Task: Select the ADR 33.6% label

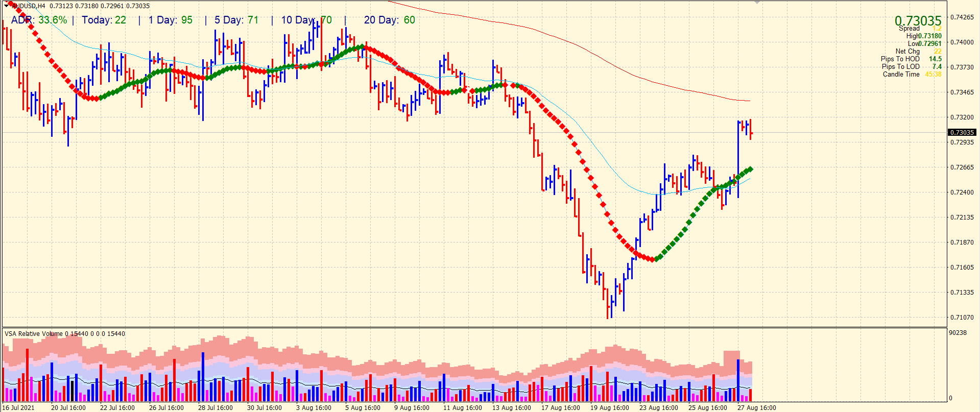Action: click(x=39, y=20)
